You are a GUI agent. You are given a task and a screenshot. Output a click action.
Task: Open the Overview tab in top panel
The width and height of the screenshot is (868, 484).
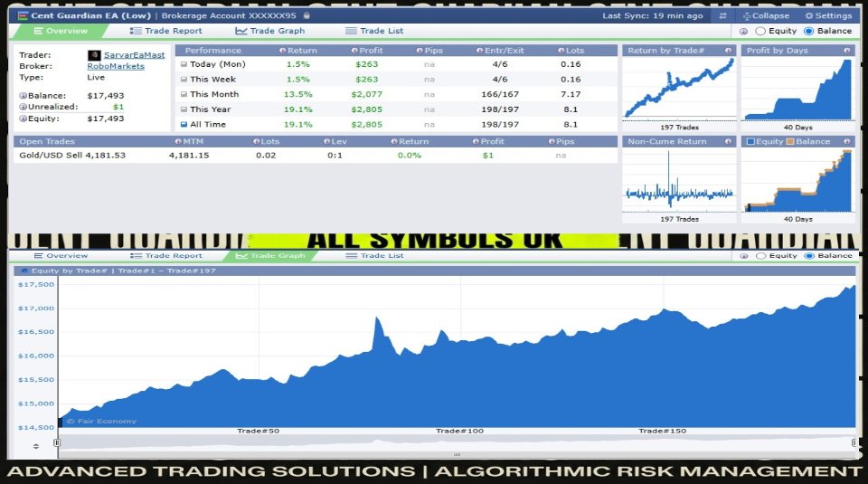61,31
